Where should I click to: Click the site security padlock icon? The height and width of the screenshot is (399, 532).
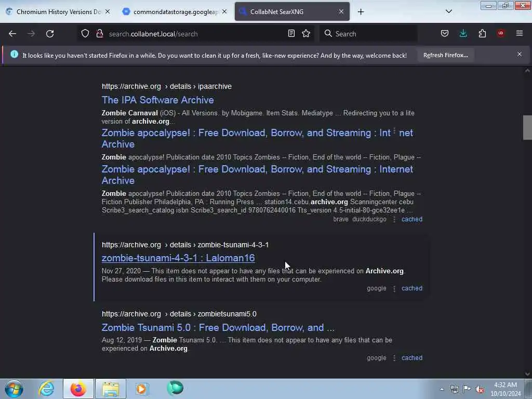(x=99, y=33)
